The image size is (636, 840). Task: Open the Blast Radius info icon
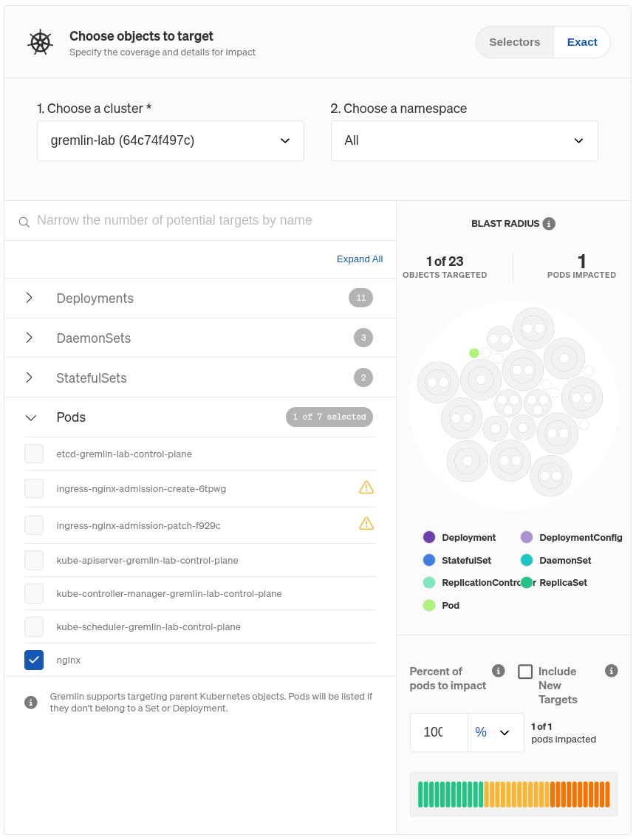[549, 223]
